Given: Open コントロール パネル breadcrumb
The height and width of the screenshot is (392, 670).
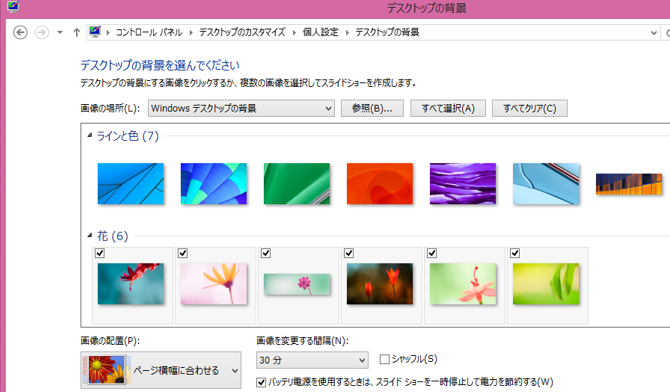Looking at the screenshot, I should (149, 32).
